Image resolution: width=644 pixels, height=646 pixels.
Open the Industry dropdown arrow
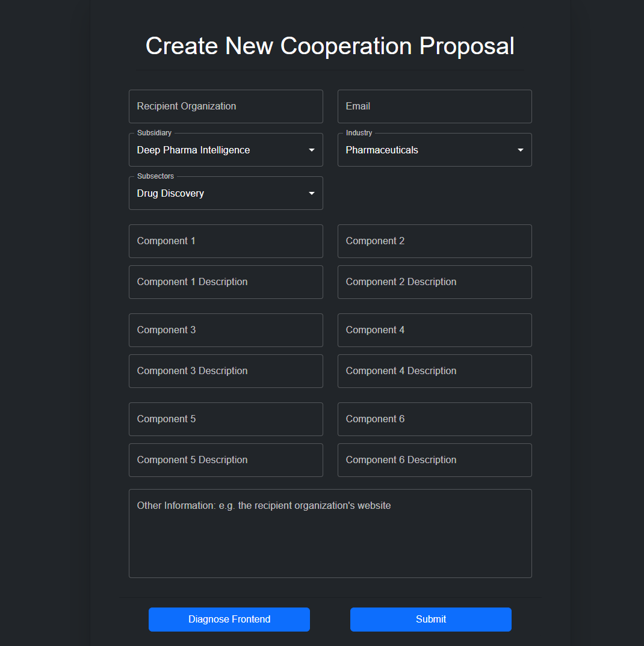click(x=521, y=150)
